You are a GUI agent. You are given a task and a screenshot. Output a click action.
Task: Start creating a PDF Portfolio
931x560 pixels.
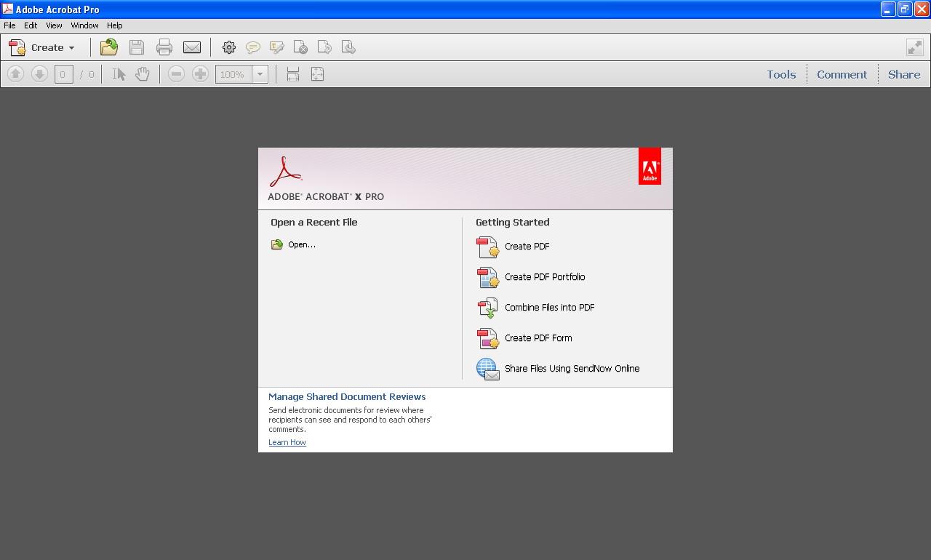point(546,277)
